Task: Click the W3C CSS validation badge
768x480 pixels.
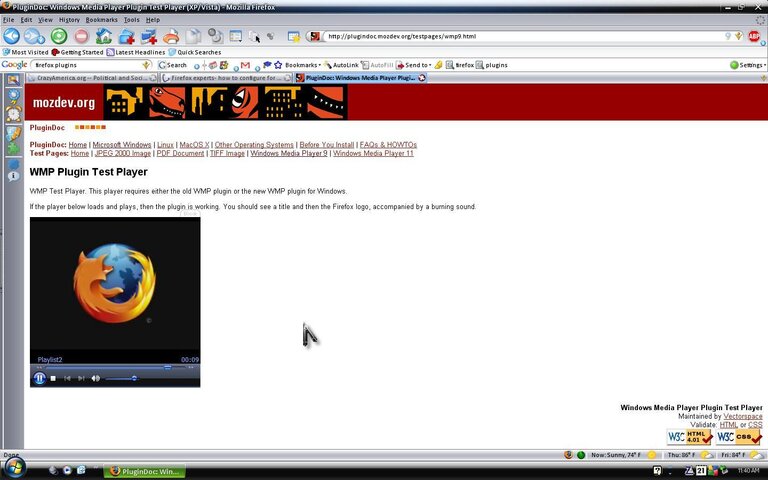Action: tap(739, 437)
